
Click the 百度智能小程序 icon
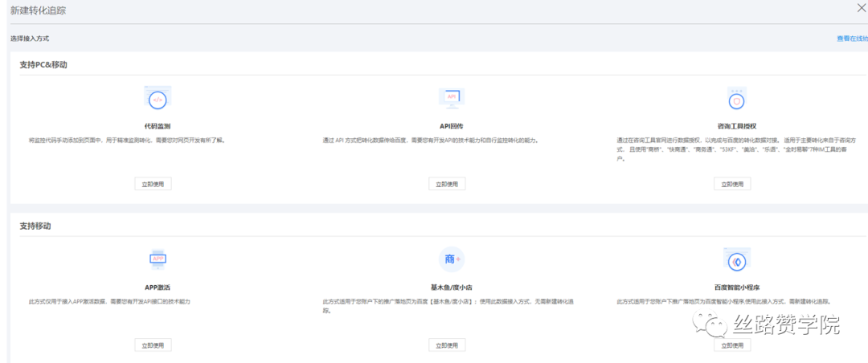[x=735, y=261]
